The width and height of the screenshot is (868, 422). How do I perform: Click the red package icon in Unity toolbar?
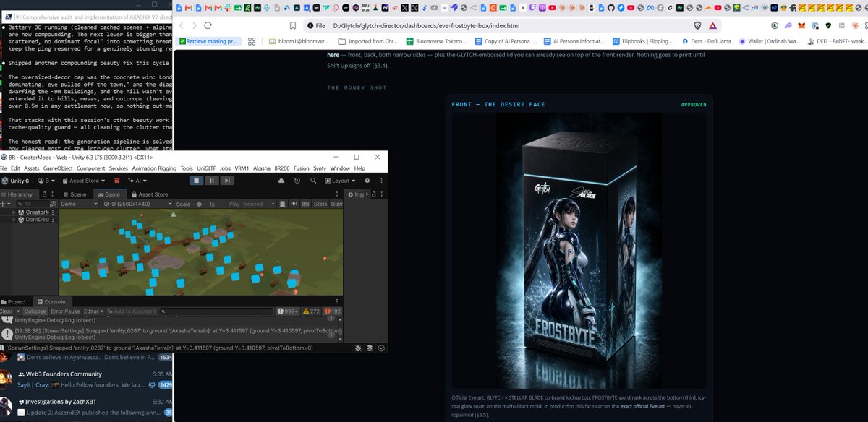coord(116,181)
